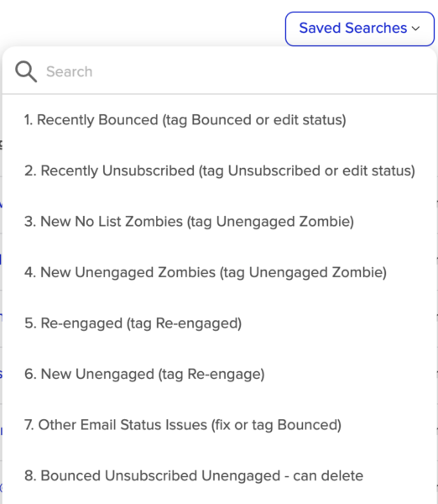Focus the Search text field

click(x=219, y=71)
